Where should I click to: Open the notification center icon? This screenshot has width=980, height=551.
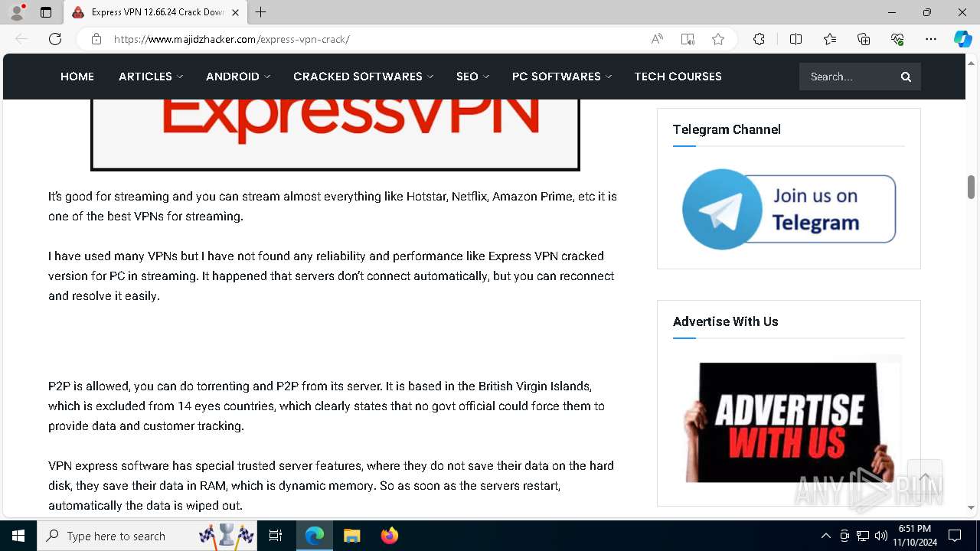click(955, 536)
